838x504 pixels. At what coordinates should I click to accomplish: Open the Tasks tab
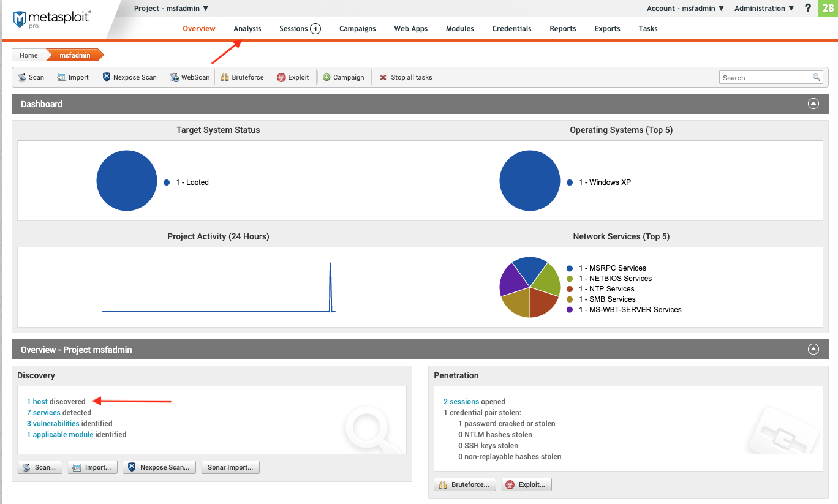pyautogui.click(x=648, y=29)
